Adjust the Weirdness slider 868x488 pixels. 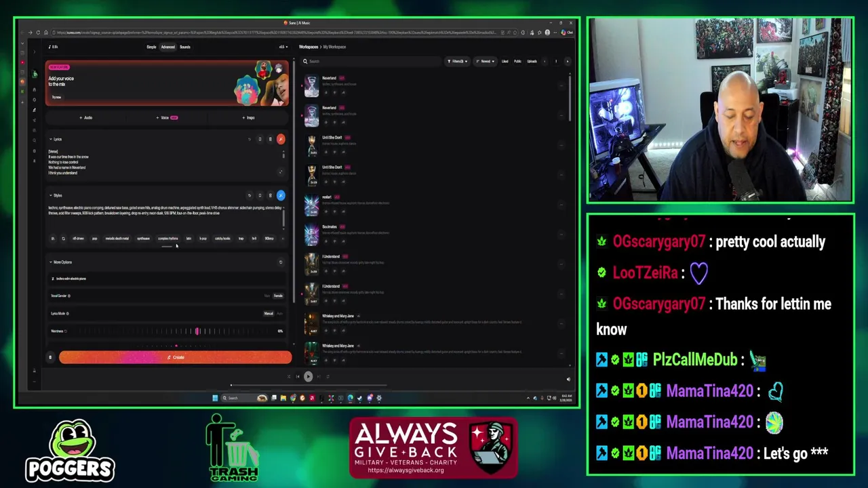[x=198, y=331]
